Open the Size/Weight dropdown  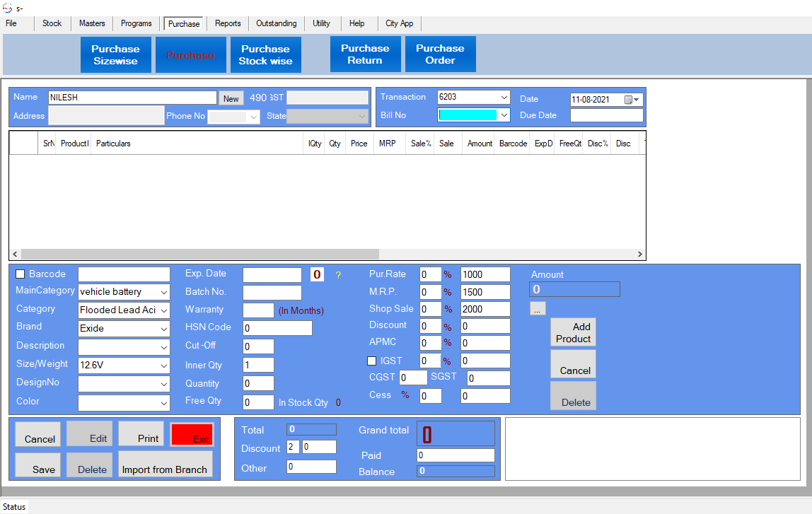[x=164, y=366]
